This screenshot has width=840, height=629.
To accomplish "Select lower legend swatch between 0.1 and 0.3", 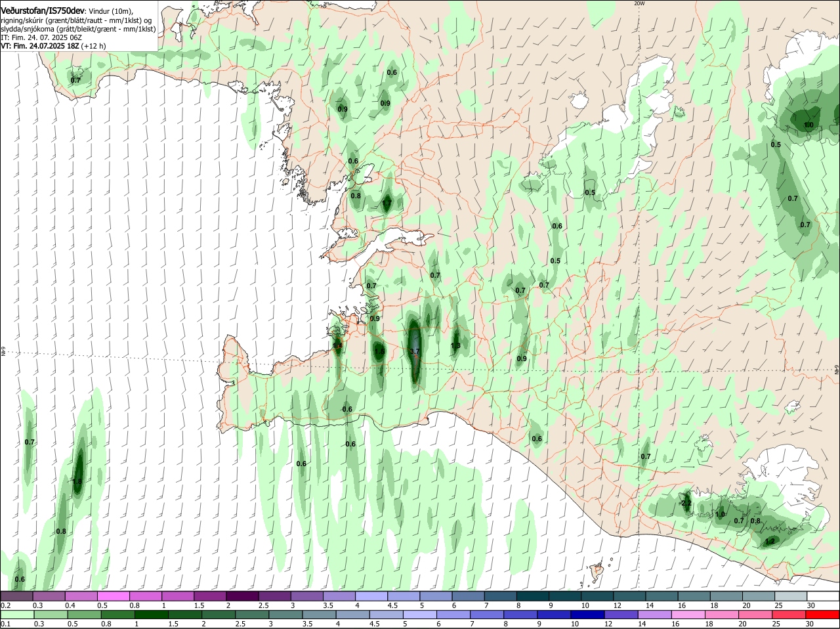I will (17, 615).
